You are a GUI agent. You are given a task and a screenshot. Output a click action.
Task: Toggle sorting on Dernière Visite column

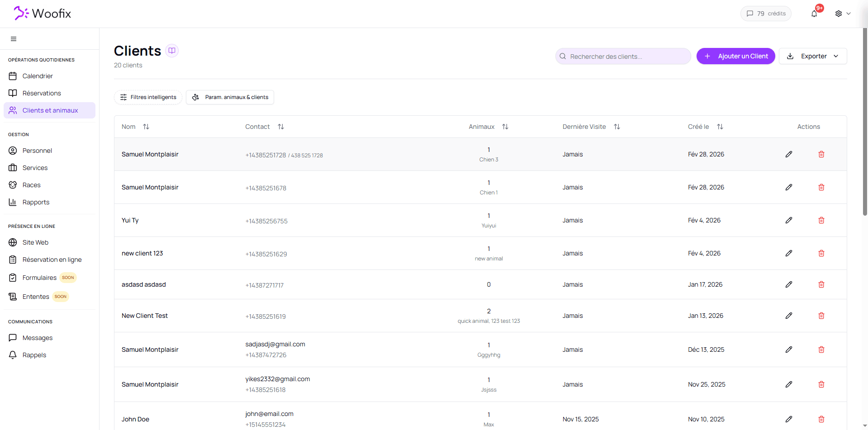[x=617, y=127]
